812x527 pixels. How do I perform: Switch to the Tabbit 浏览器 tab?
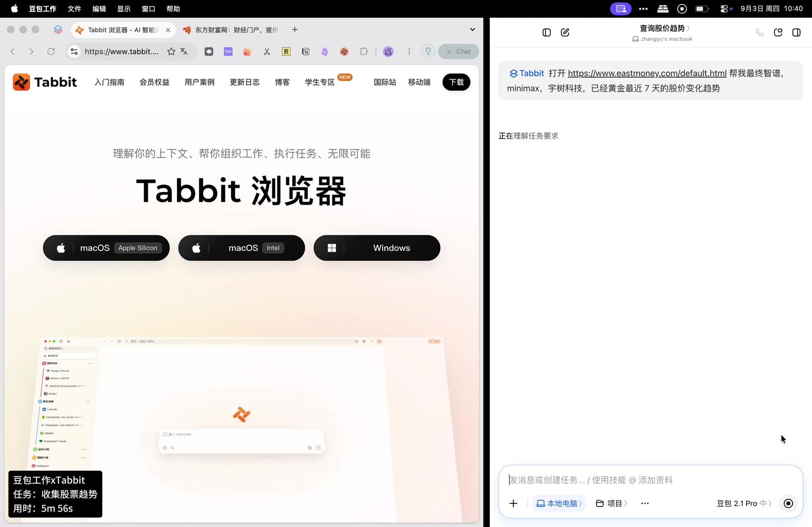[123, 30]
